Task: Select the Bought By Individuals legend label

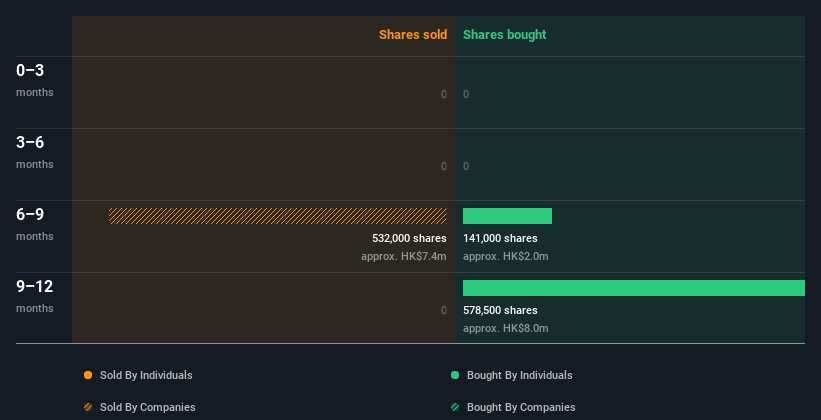Action: click(x=519, y=375)
